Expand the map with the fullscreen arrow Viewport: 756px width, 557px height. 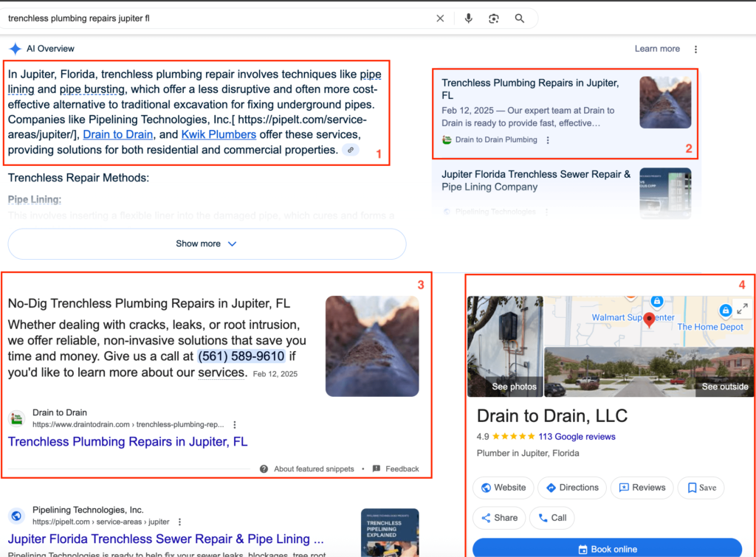pos(742,309)
